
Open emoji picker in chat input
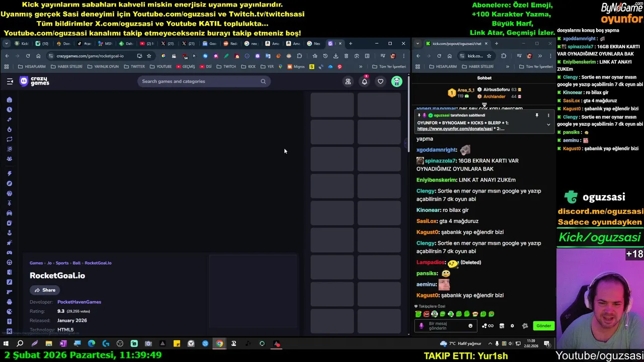[470, 326]
